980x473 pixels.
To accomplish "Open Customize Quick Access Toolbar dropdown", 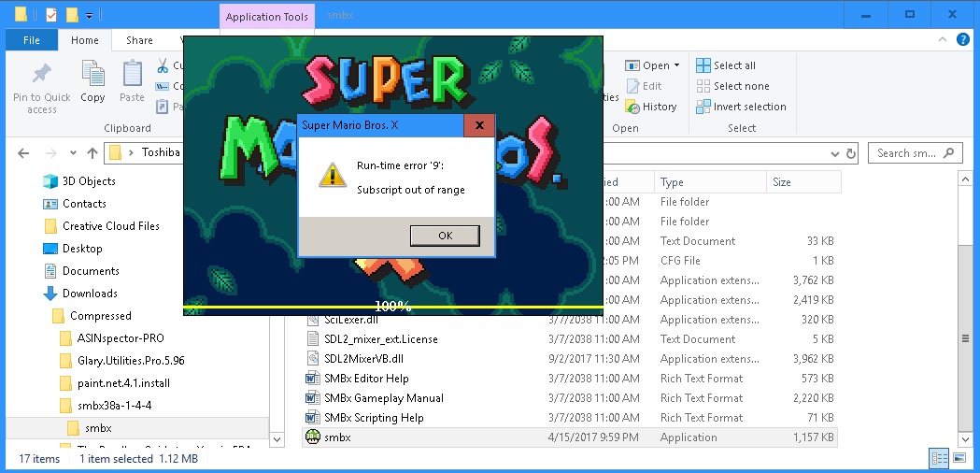I will [90, 14].
